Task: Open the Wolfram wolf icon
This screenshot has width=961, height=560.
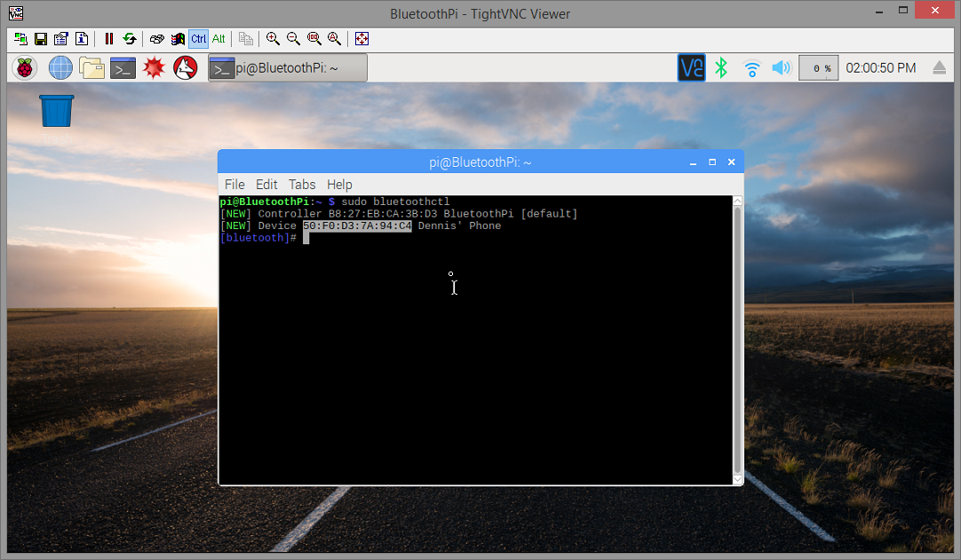Action: pos(185,68)
